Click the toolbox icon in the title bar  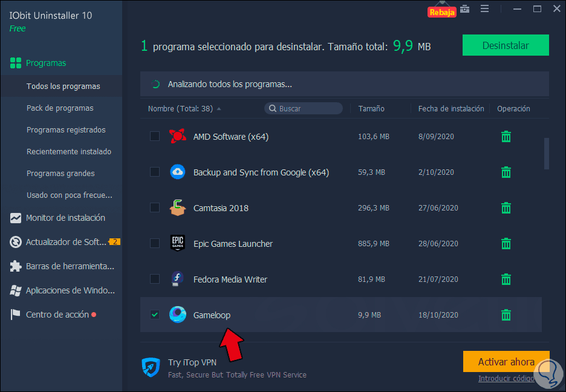[463, 9]
